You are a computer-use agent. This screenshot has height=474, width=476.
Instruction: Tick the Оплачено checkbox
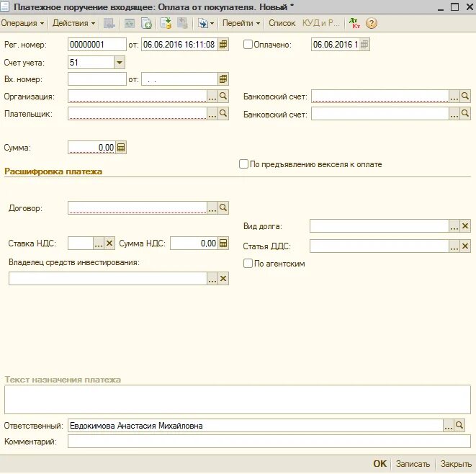(248, 45)
